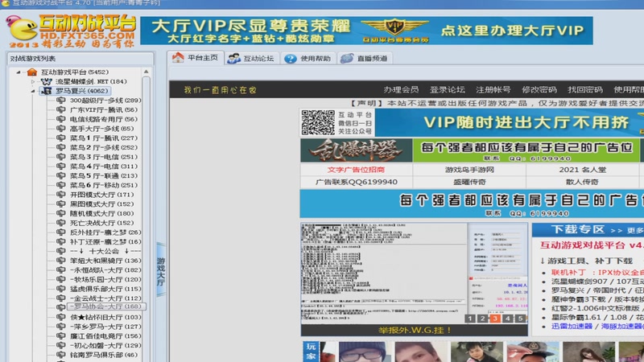Open the 散人传奇 link

(582, 182)
